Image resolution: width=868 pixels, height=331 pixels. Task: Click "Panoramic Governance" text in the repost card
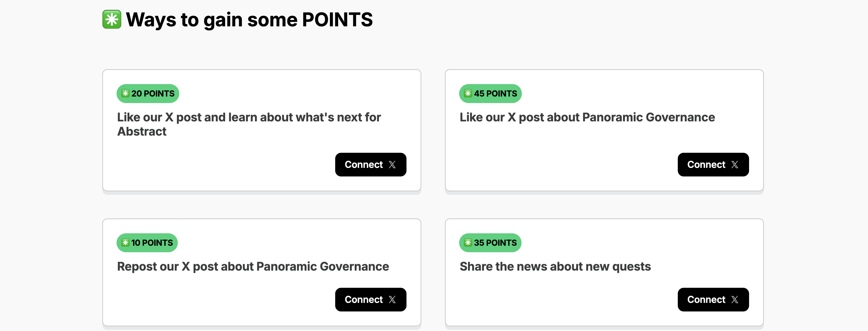pyautogui.click(x=322, y=267)
